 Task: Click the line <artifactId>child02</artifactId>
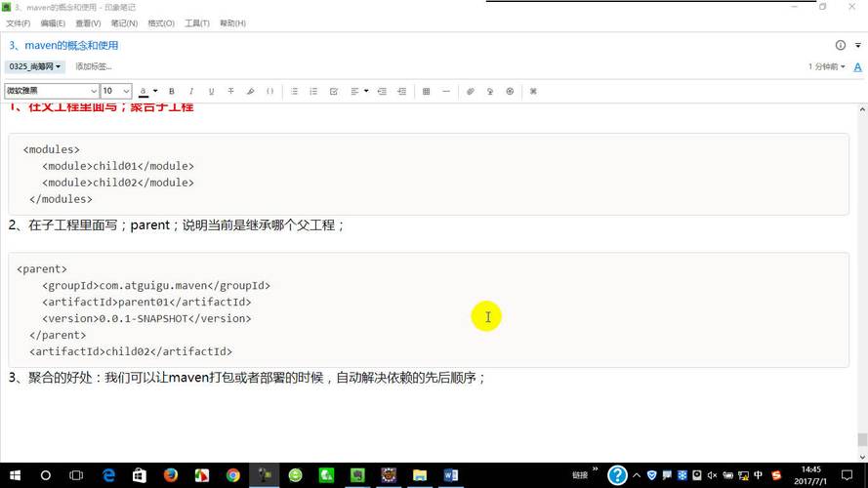131,351
